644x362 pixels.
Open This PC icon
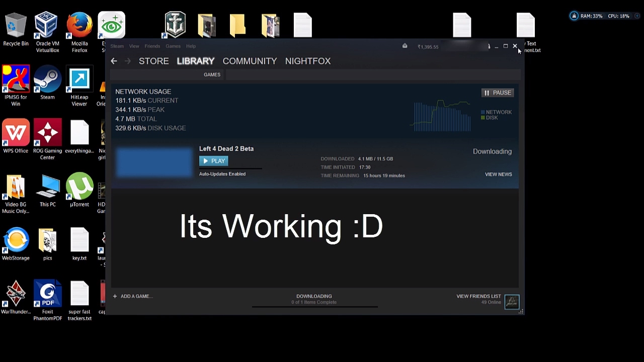[47, 191]
